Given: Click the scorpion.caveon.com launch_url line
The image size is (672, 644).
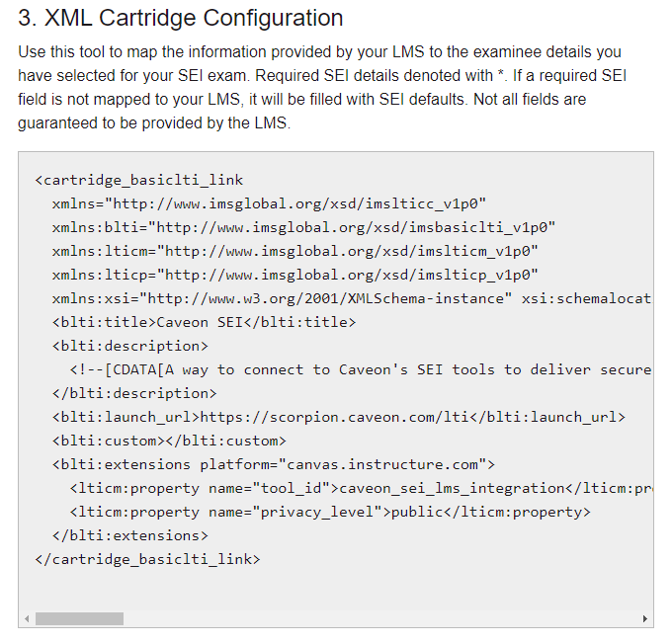Looking at the screenshot, I should click(339, 417).
